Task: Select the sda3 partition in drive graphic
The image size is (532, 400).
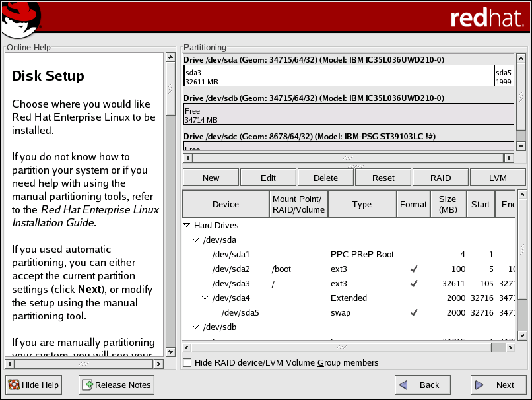Action: [338, 76]
